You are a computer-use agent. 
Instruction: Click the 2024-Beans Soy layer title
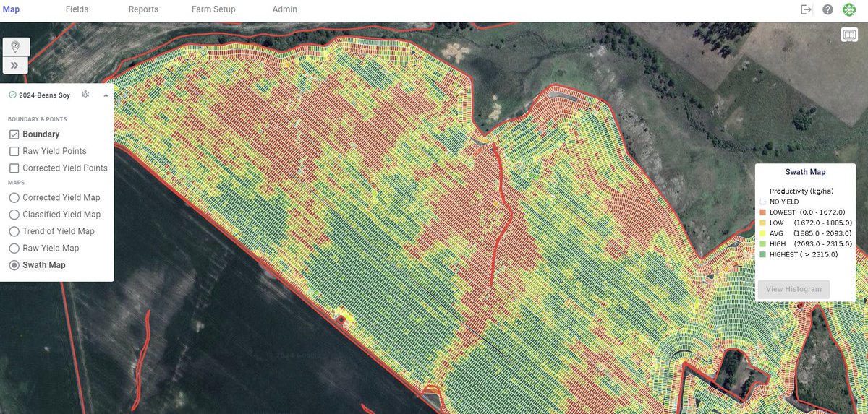point(44,95)
